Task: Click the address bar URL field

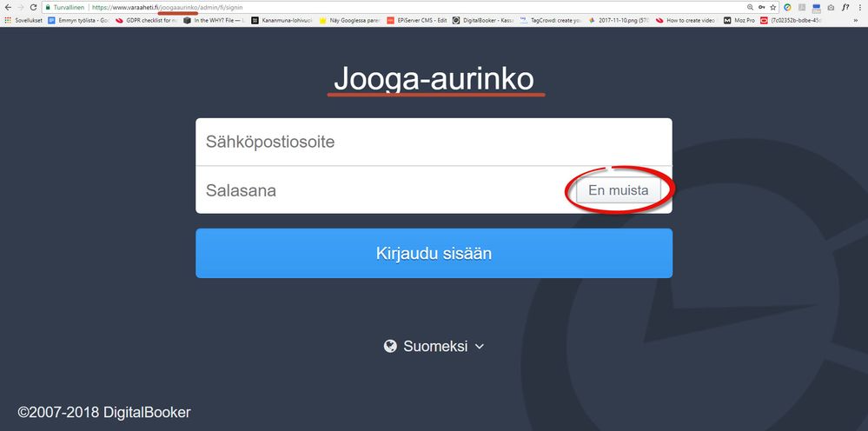Action: (x=409, y=8)
